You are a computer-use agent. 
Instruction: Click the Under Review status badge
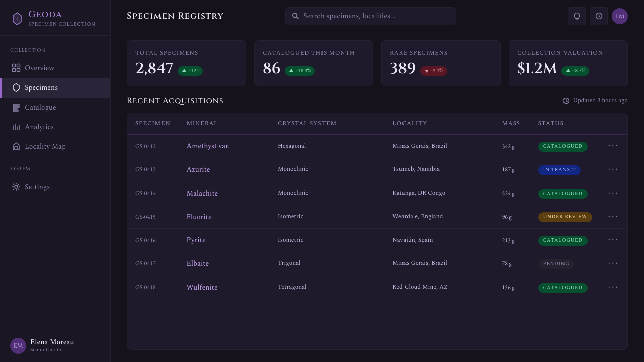(565, 217)
